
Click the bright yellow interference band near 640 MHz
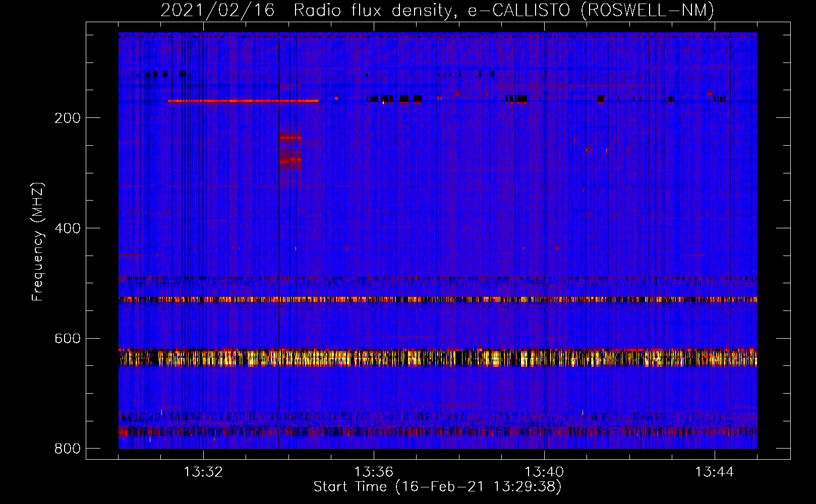[438, 358]
